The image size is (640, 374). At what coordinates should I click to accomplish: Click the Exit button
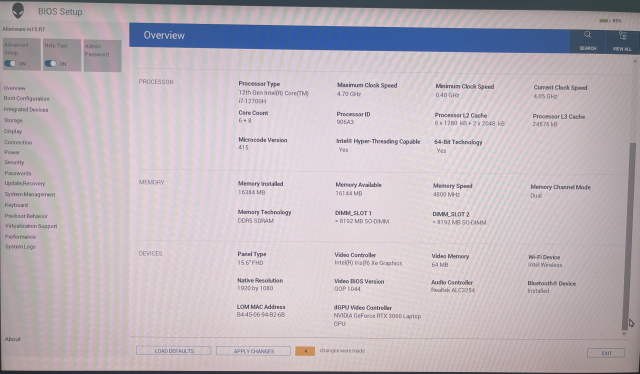[606, 353]
